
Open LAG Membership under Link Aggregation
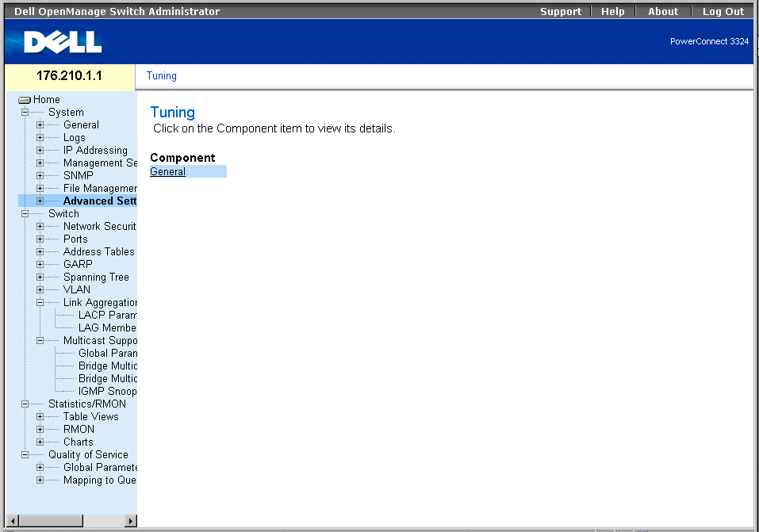click(x=107, y=327)
